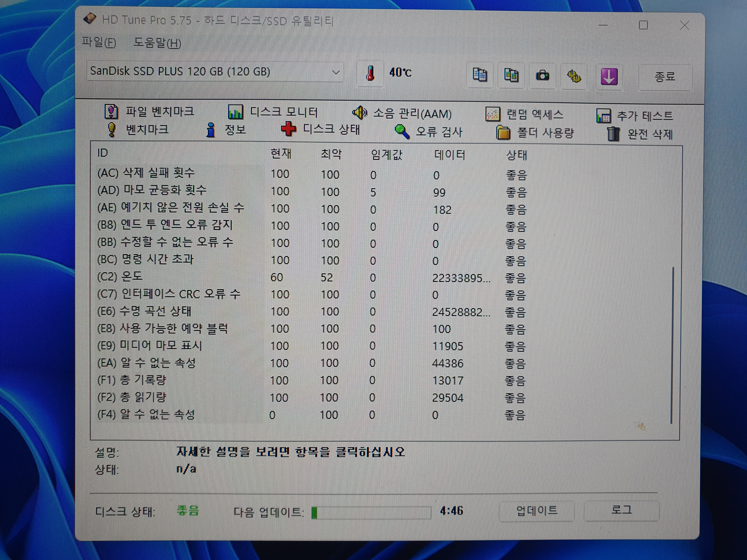Click the 상태 column header

coord(517,155)
